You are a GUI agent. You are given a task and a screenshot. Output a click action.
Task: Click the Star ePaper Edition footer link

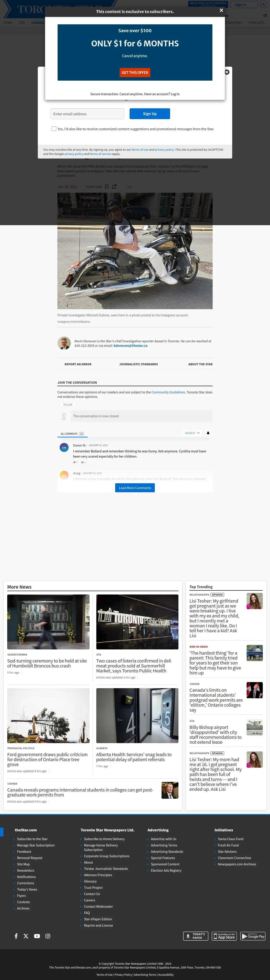[x=98, y=919]
